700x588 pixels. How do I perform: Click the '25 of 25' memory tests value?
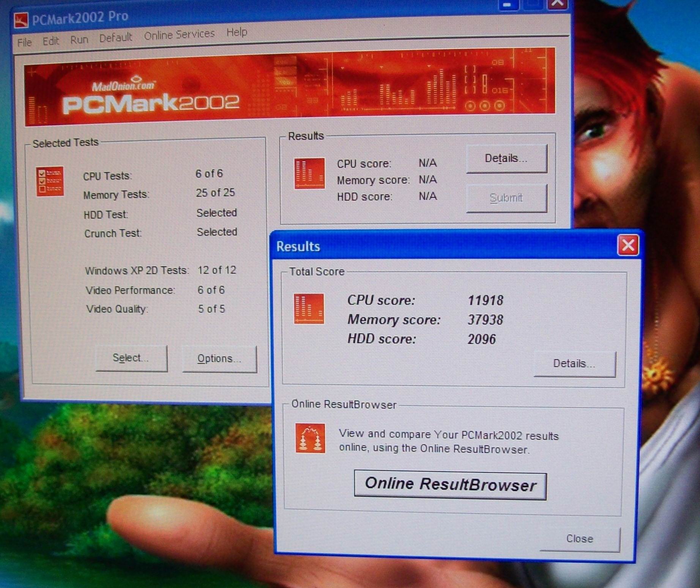pyautogui.click(x=215, y=192)
